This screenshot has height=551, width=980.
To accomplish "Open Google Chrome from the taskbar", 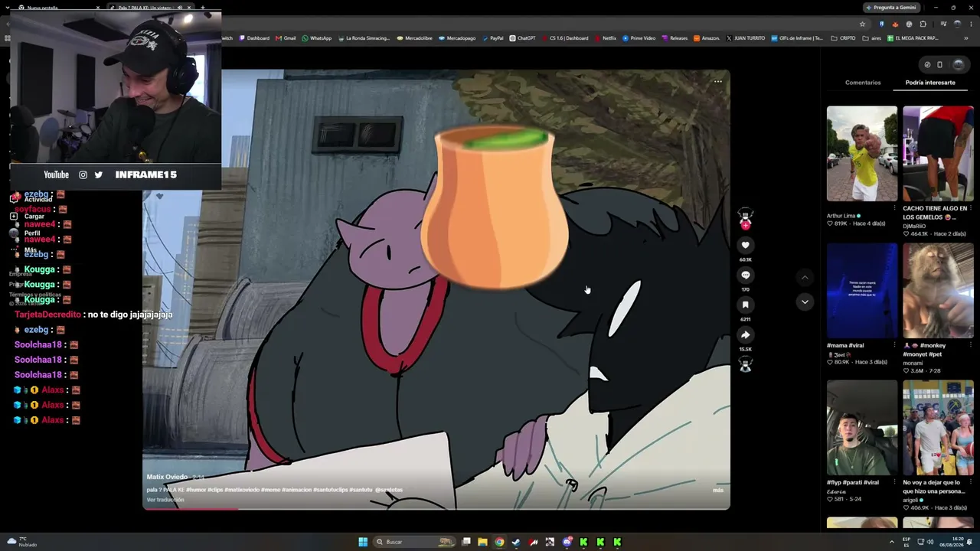I will tap(499, 542).
